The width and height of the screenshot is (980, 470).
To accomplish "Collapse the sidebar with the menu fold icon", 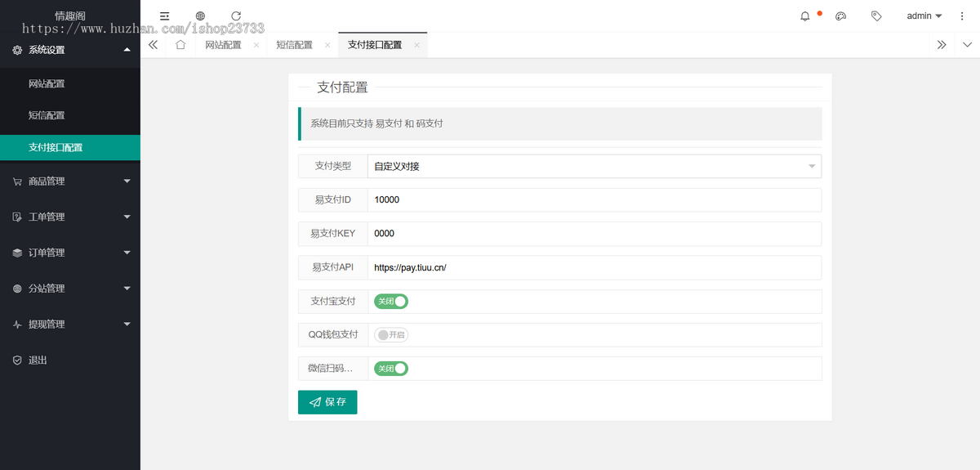I will pos(164,16).
